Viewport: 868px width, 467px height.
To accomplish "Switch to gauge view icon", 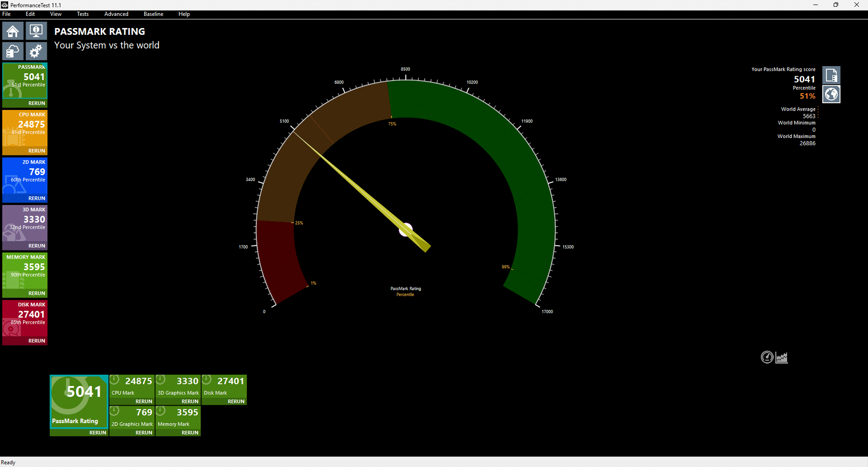I will [x=767, y=357].
